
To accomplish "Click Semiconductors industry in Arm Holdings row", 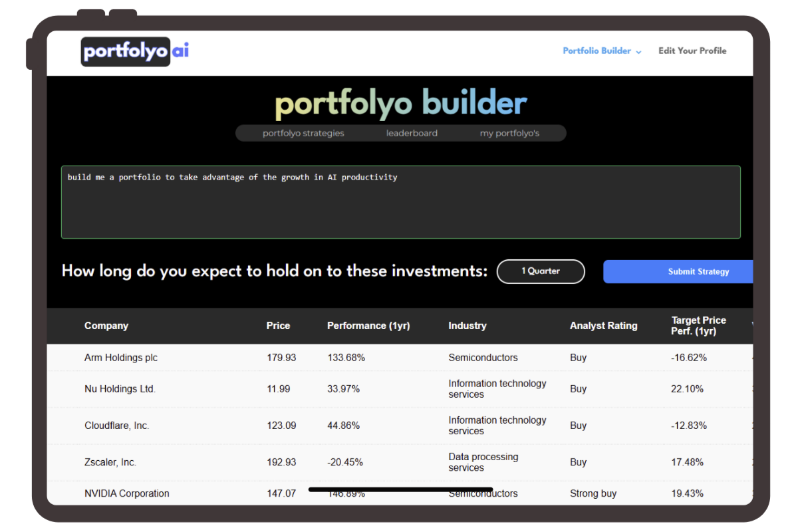I will (x=483, y=358).
